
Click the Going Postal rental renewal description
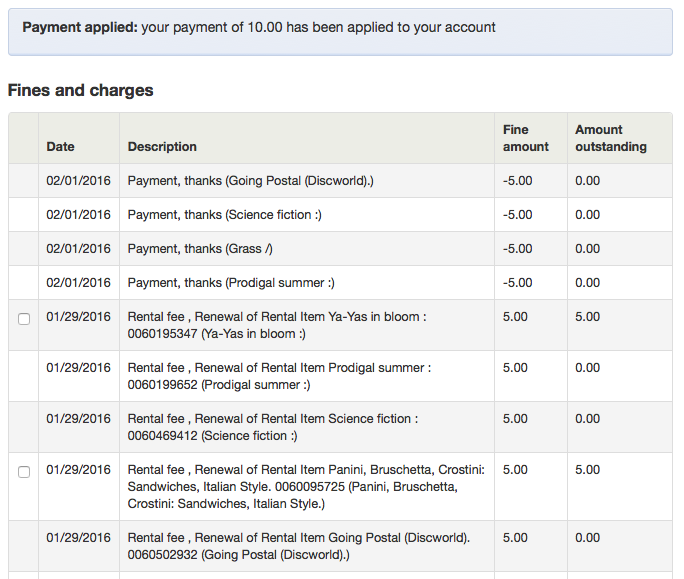pyautogui.click(x=299, y=546)
